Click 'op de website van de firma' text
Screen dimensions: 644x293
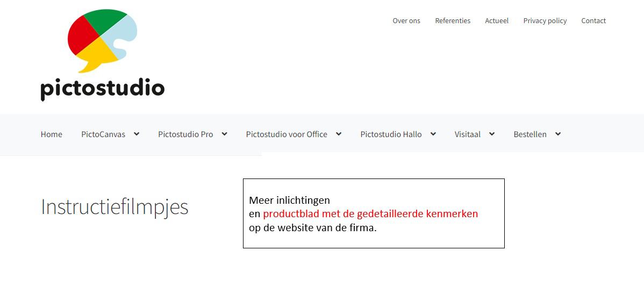pos(312,228)
